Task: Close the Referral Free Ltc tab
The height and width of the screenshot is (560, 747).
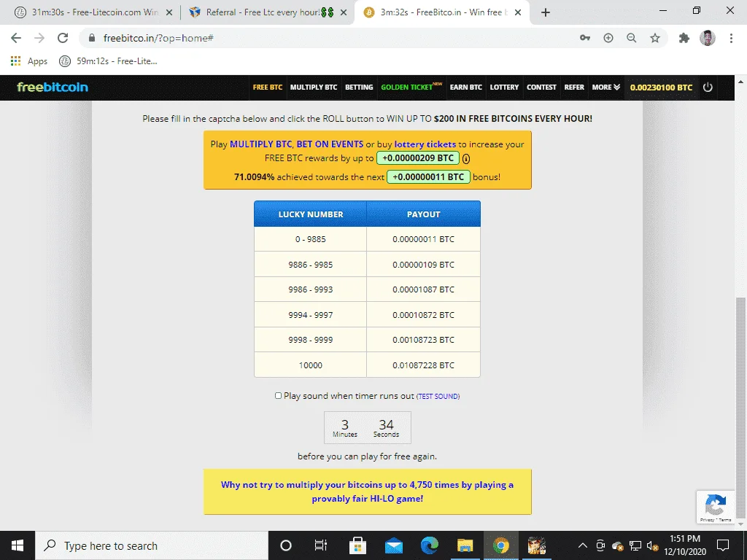Action: [x=344, y=12]
